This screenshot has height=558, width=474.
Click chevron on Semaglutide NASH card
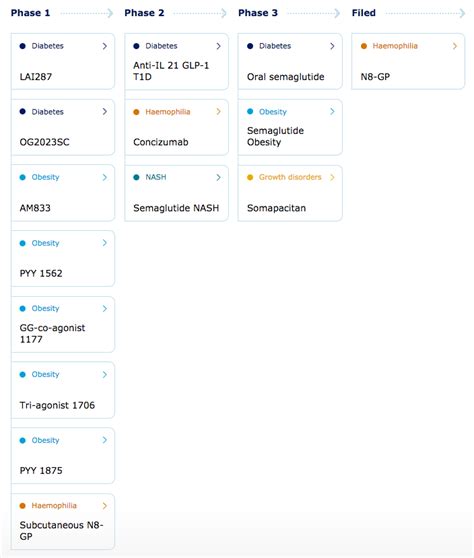[218, 178]
